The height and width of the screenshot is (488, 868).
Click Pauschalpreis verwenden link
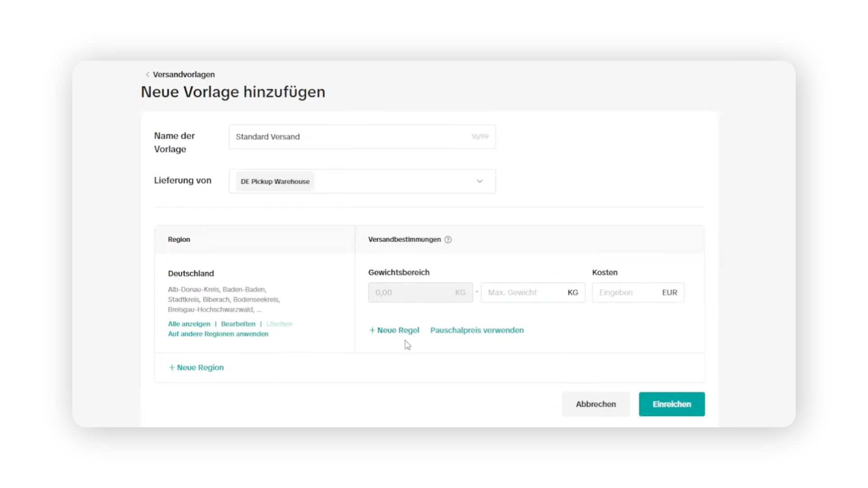[477, 330]
